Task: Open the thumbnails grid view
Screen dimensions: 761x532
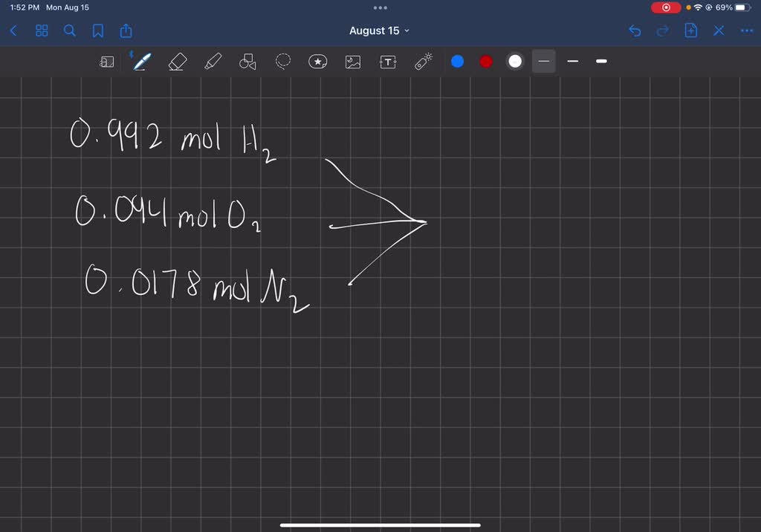Action: click(x=42, y=30)
